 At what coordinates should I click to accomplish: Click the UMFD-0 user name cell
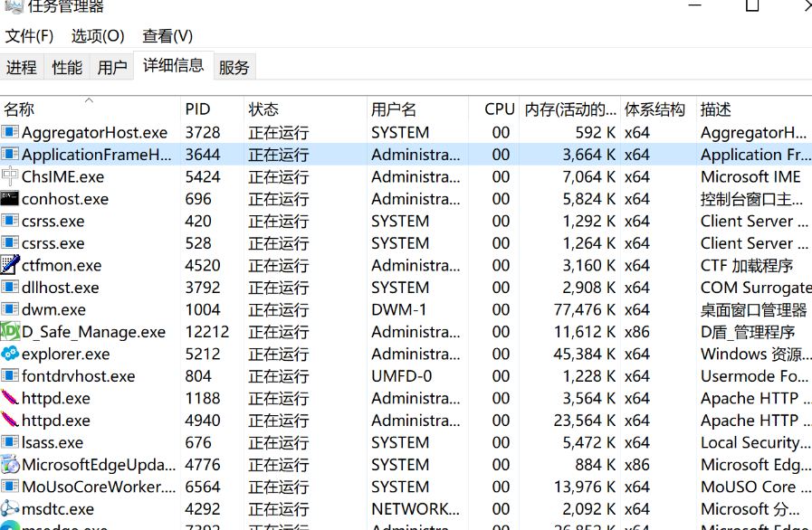pos(401,376)
